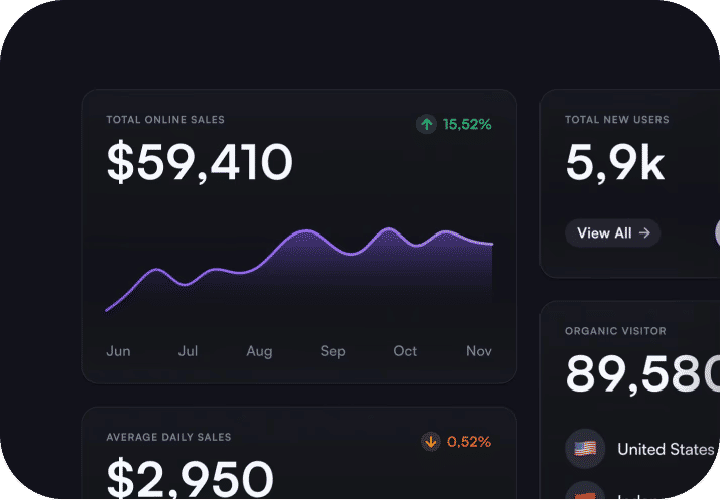Click the Total New Users heading
Image resolution: width=720 pixels, height=500 pixels.
point(617,120)
